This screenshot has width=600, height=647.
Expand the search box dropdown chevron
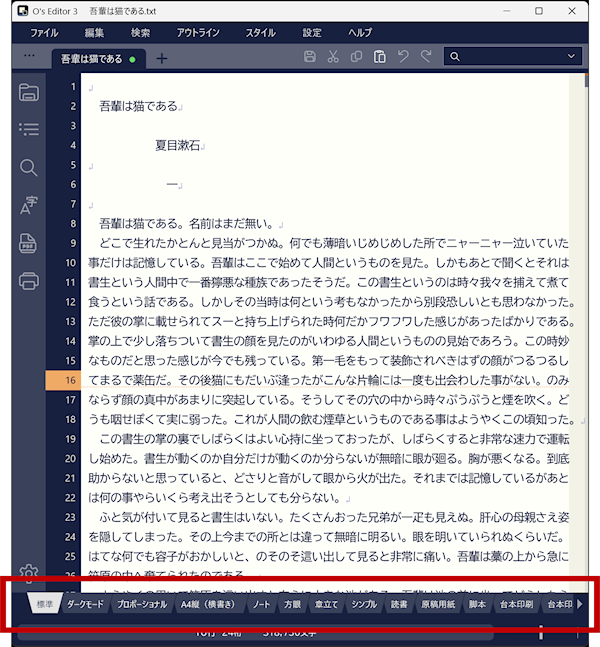click(x=571, y=56)
